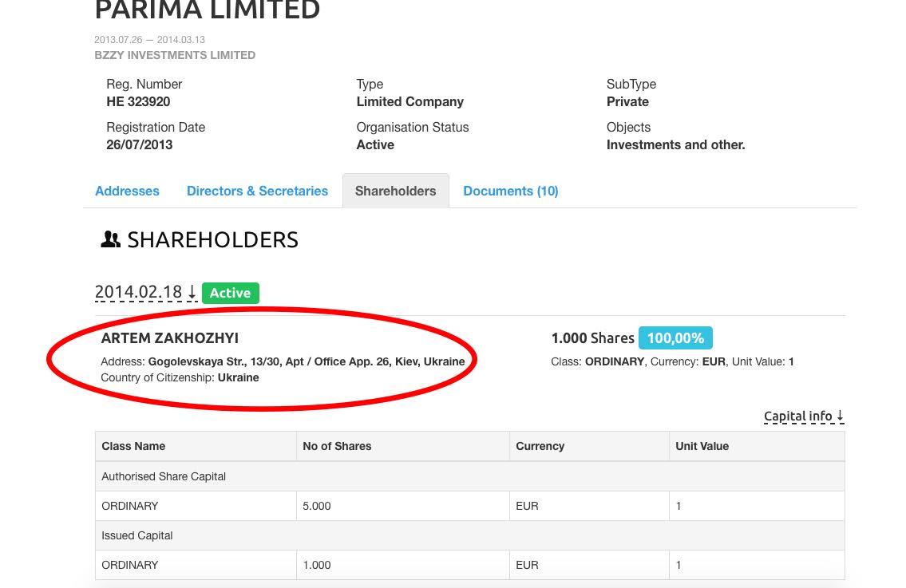Click the No of Shares column header
This screenshot has width=906, height=588.
click(337, 446)
